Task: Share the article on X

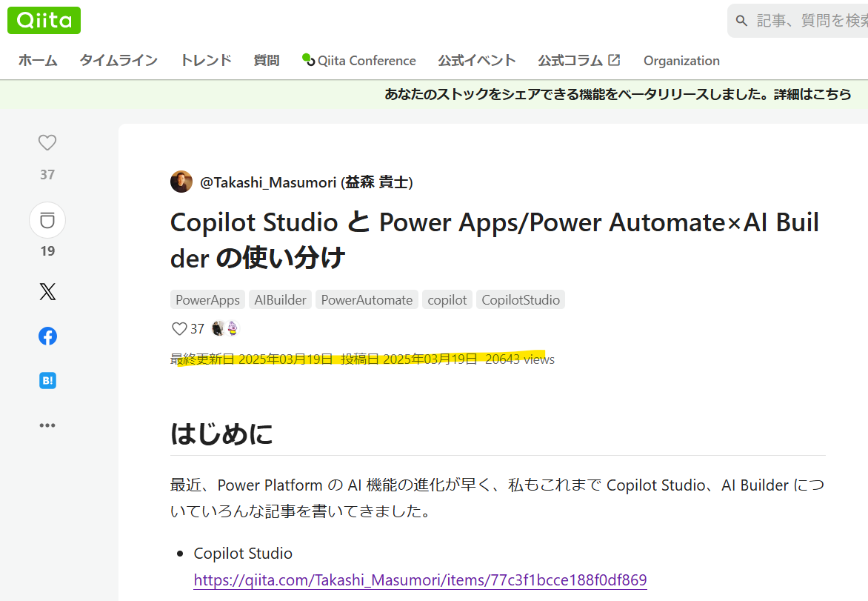Action: click(47, 291)
